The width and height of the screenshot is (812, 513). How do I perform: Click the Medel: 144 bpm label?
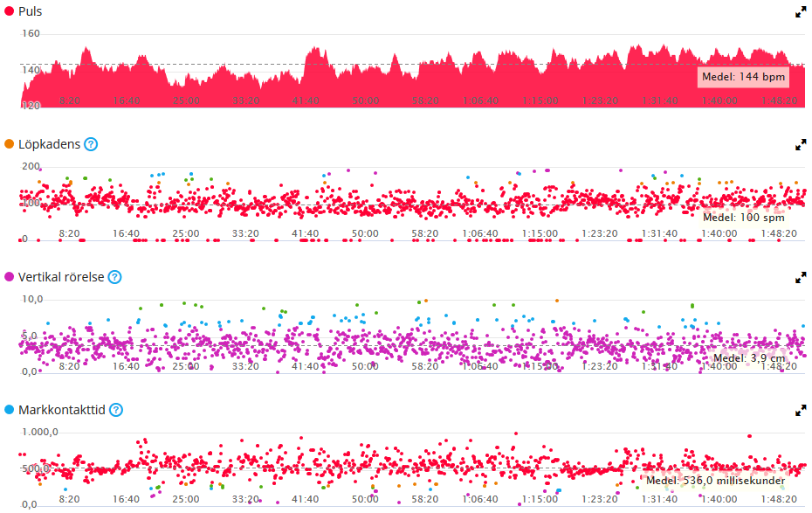coord(743,77)
